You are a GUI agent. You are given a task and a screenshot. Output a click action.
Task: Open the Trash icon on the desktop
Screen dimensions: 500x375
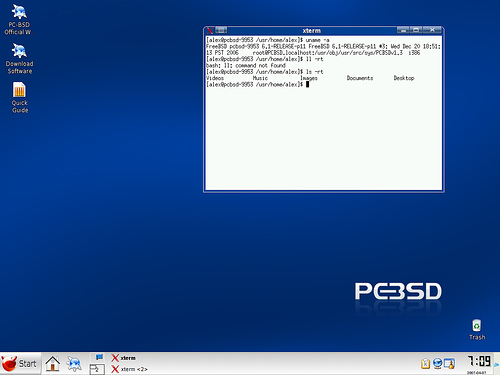(x=477, y=329)
